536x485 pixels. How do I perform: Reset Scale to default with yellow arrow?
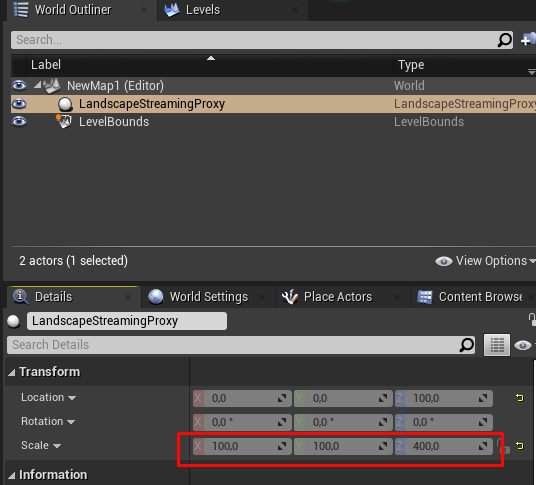(x=520, y=446)
